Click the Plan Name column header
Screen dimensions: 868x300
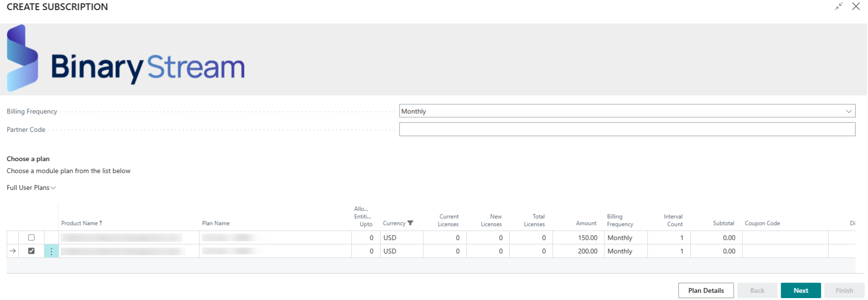[216, 223]
